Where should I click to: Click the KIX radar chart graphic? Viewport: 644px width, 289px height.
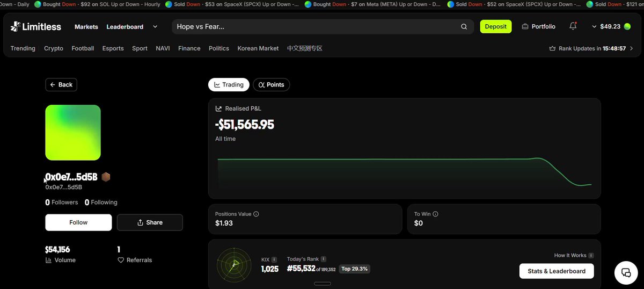[x=234, y=264]
